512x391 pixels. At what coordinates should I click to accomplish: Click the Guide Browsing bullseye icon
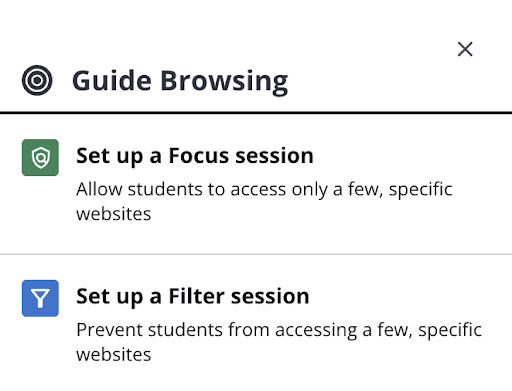point(37,80)
